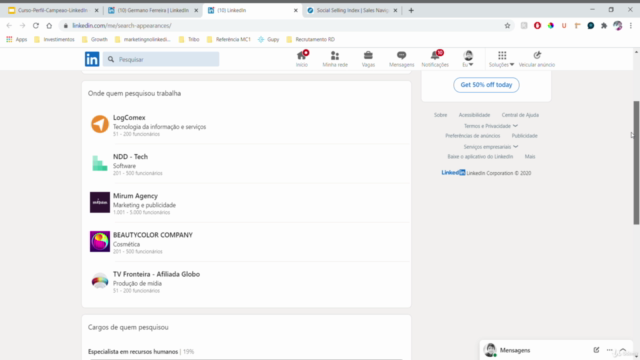Image resolution: width=640 pixels, height=360 pixels.
Task: Open Mirum Agency company logo
Action: coord(100,202)
